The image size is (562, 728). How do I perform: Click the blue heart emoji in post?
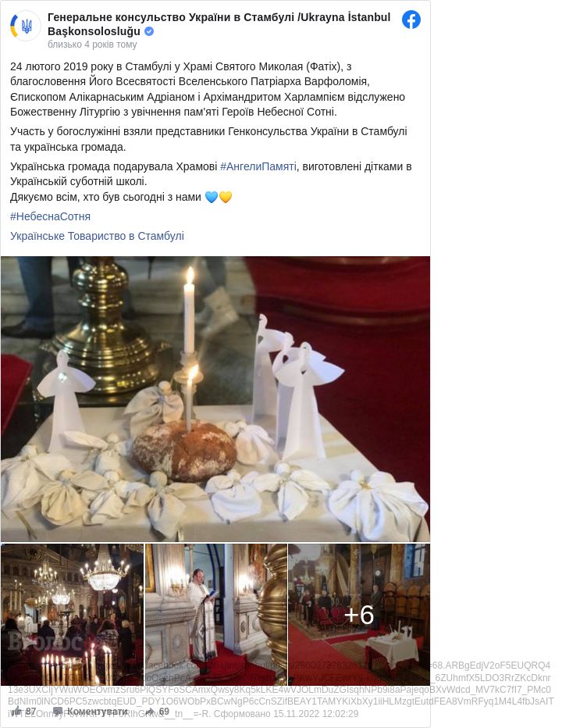click(x=212, y=198)
